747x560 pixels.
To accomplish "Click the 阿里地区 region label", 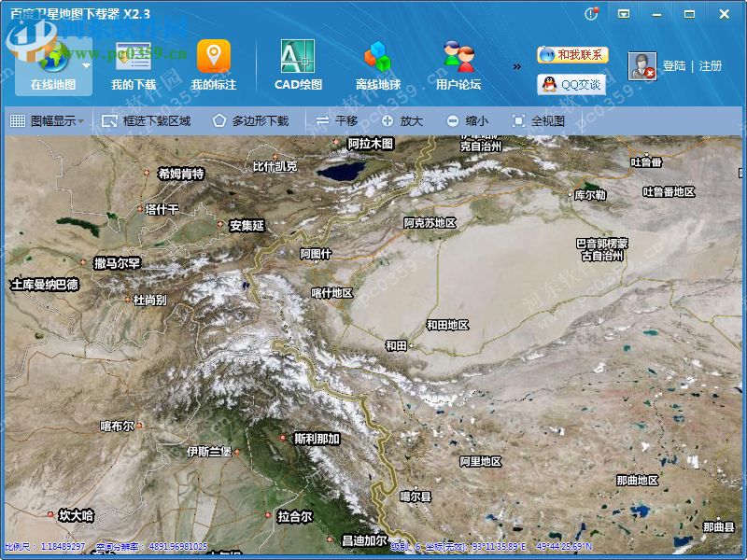I will pyautogui.click(x=481, y=461).
